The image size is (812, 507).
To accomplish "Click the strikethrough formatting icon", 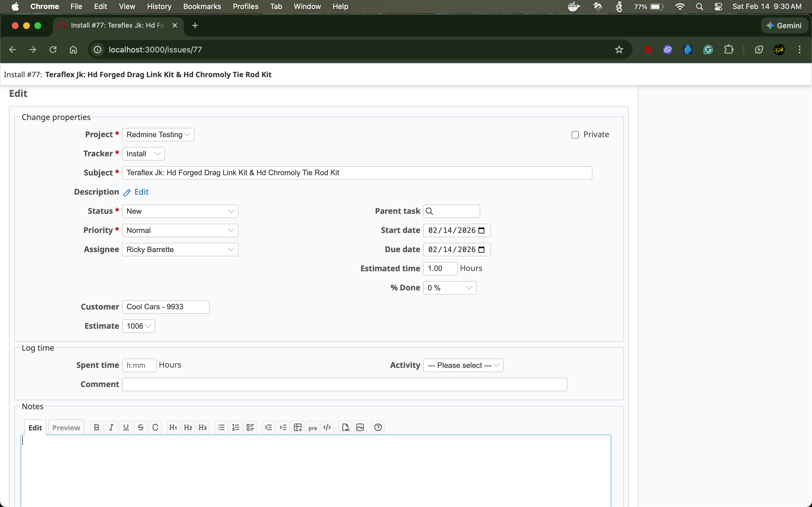I will pyautogui.click(x=141, y=427).
